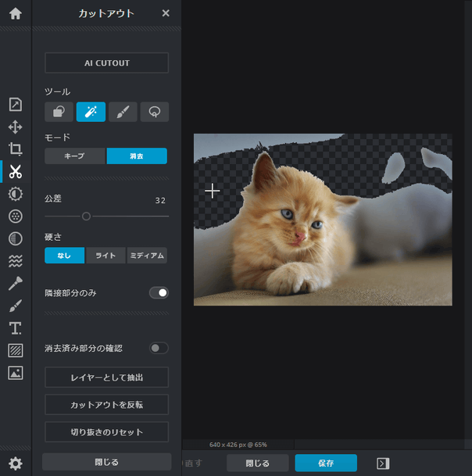Choose the Magic wand cutout tool
Screen dimensions: 472x476
pyautogui.click(x=91, y=112)
